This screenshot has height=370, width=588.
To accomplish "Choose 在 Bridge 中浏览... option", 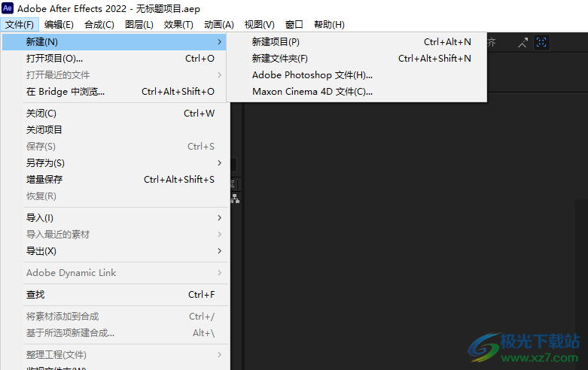I will [x=114, y=92].
